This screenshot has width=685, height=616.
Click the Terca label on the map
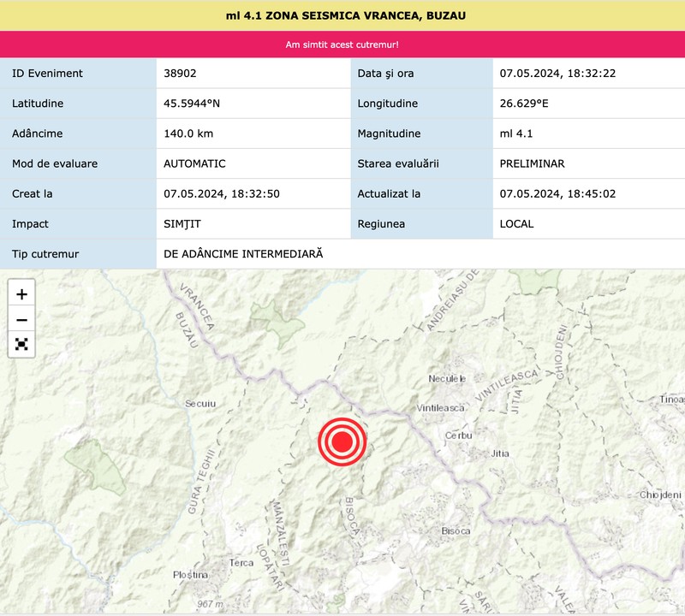coord(241,563)
